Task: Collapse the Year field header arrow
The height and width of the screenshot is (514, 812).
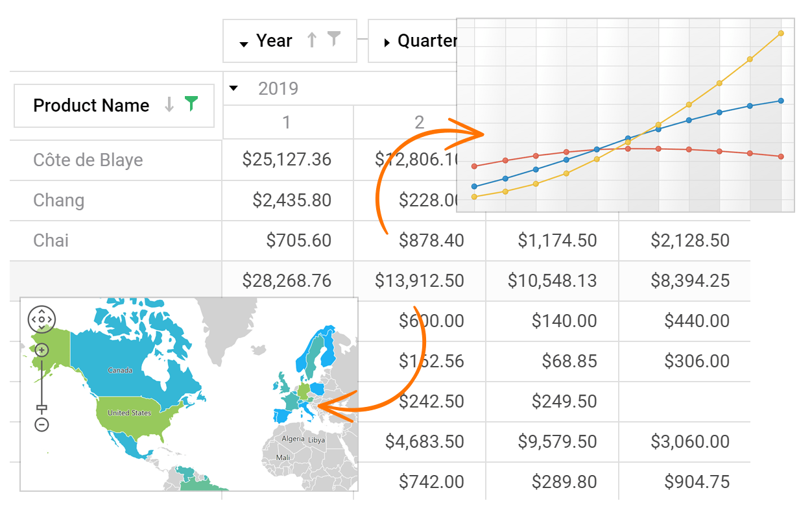Action: (244, 43)
